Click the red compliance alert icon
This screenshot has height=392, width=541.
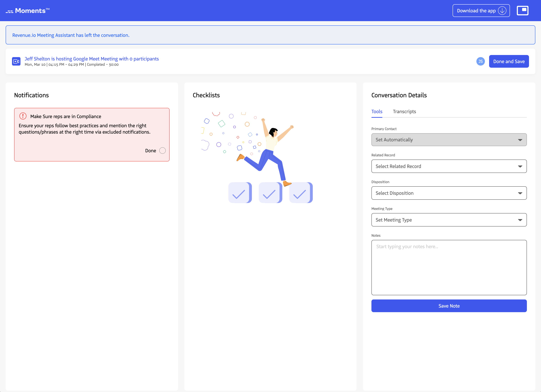coord(23,116)
